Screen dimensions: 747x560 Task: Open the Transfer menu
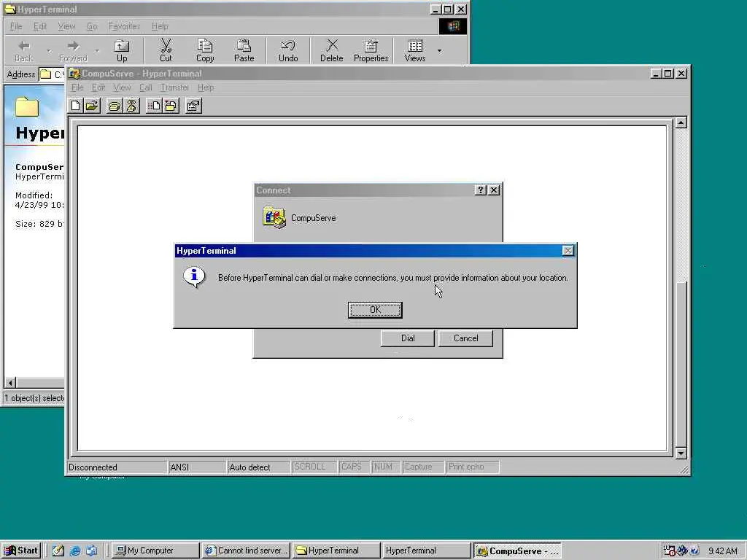coord(175,87)
